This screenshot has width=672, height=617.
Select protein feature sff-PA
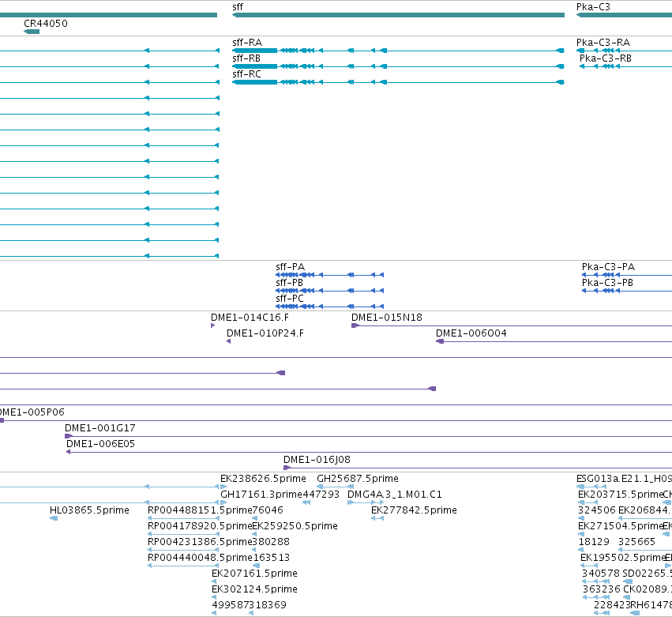329,275
